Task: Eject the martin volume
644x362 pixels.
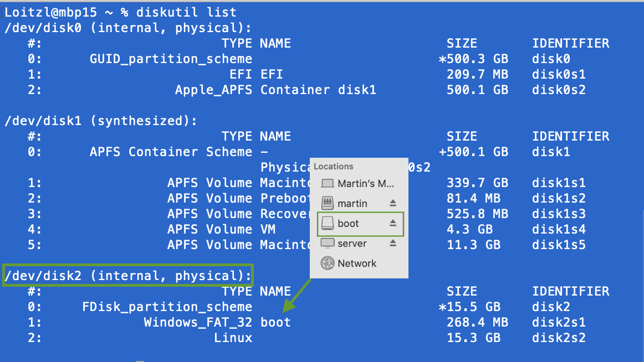Action: click(393, 203)
